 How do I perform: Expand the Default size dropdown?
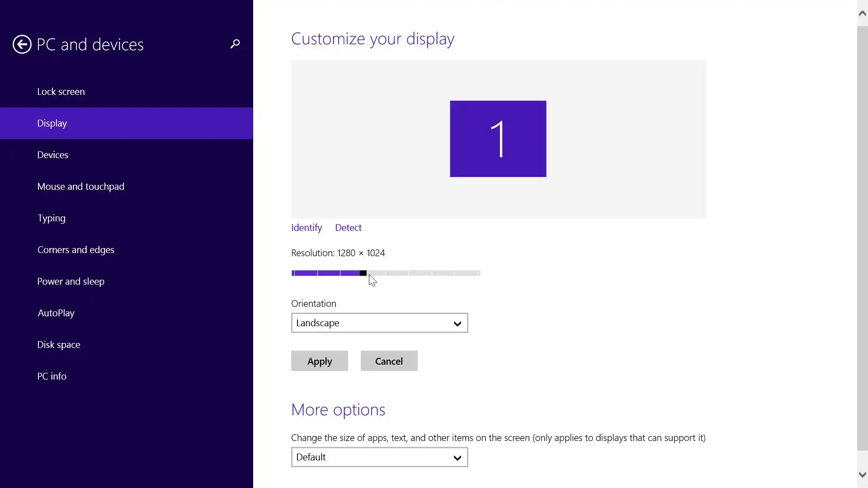tap(379, 457)
